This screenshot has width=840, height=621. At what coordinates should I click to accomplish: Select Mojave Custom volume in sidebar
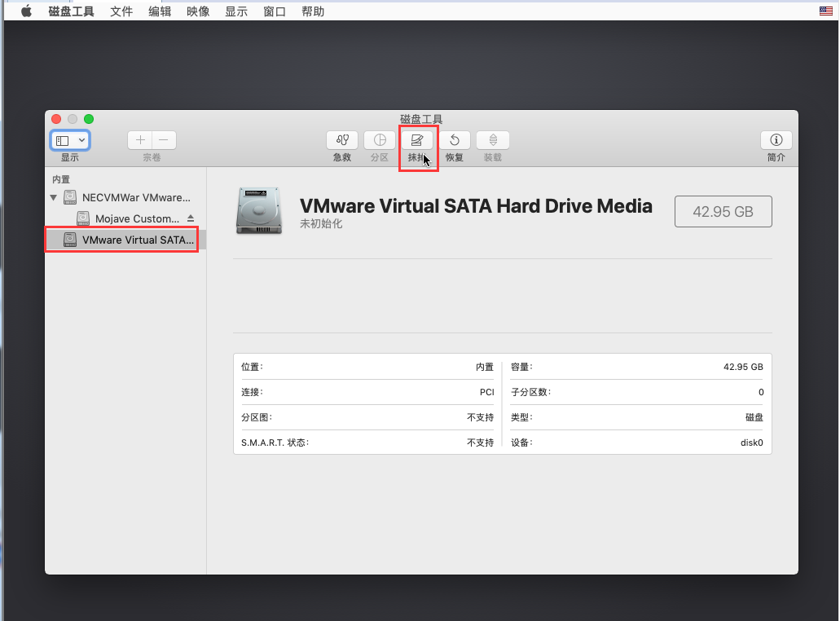[136, 218]
